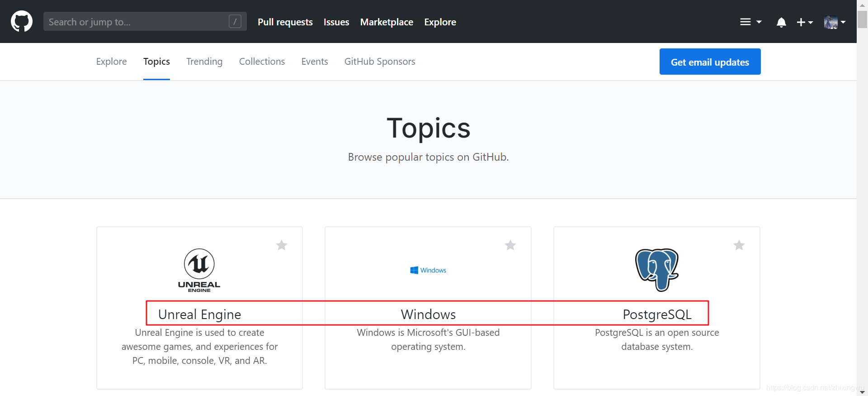Go to Pull requests in header

[285, 22]
